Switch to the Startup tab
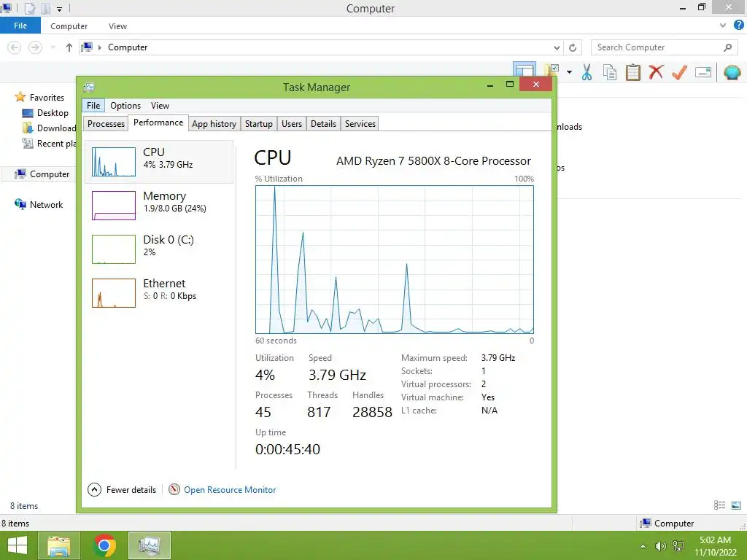The width and height of the screenshot is (747, 560). (x=259, y=124)
